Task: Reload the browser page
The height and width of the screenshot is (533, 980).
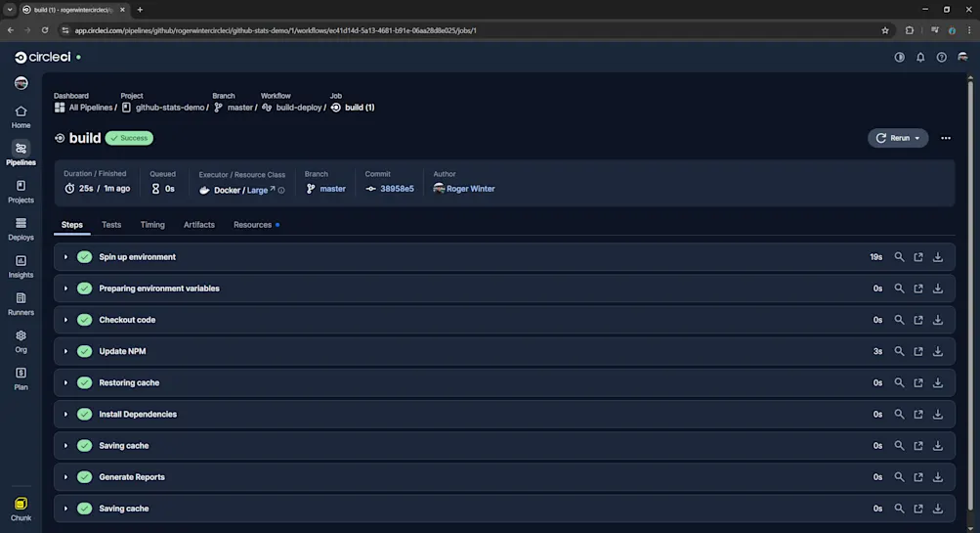Action: [x=45, y=30]
